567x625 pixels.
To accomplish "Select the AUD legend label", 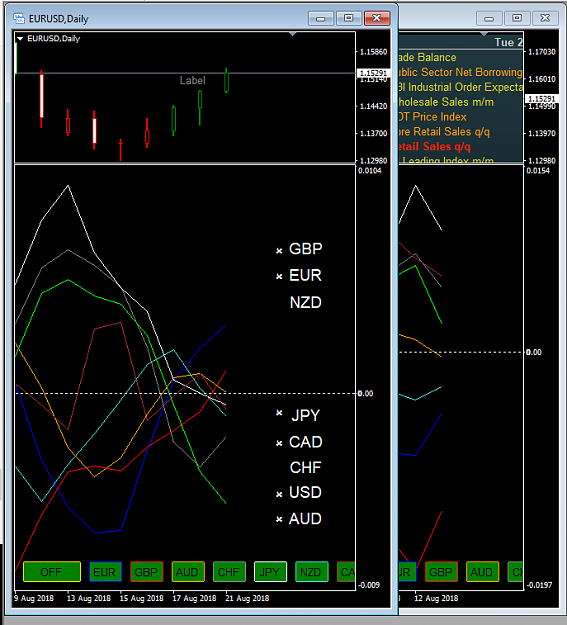I will [x=305, y=519].
